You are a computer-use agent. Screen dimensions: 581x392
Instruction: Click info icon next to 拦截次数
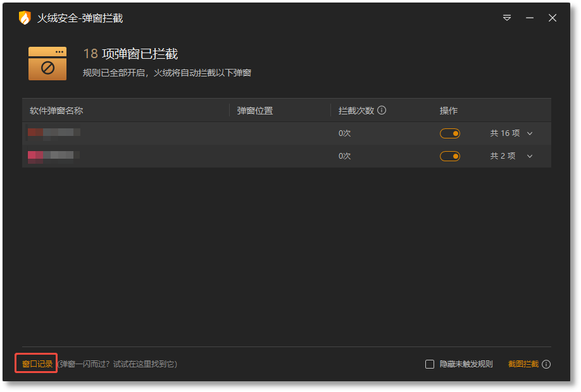point(382,110)
